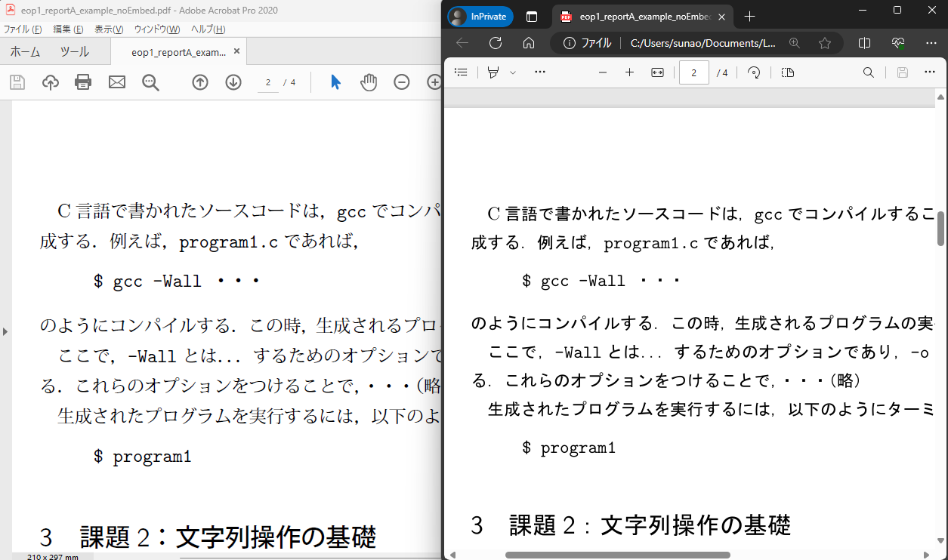Open Edge Settings and more menu

coord(931,43)
